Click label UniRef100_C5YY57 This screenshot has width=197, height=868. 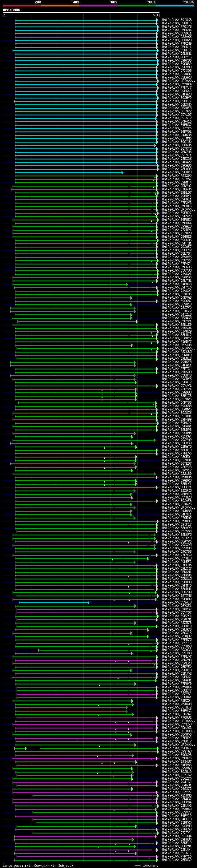point(176,612)
